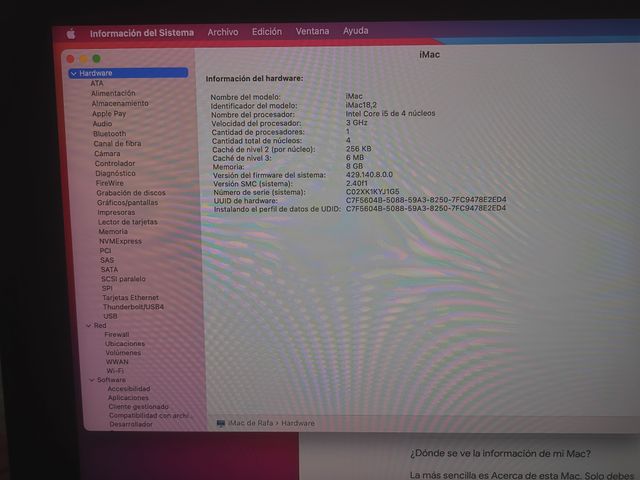Viewport: 640px width, 480px height.
Task: Click the Información del hardware heading
Action: (254, 78)
